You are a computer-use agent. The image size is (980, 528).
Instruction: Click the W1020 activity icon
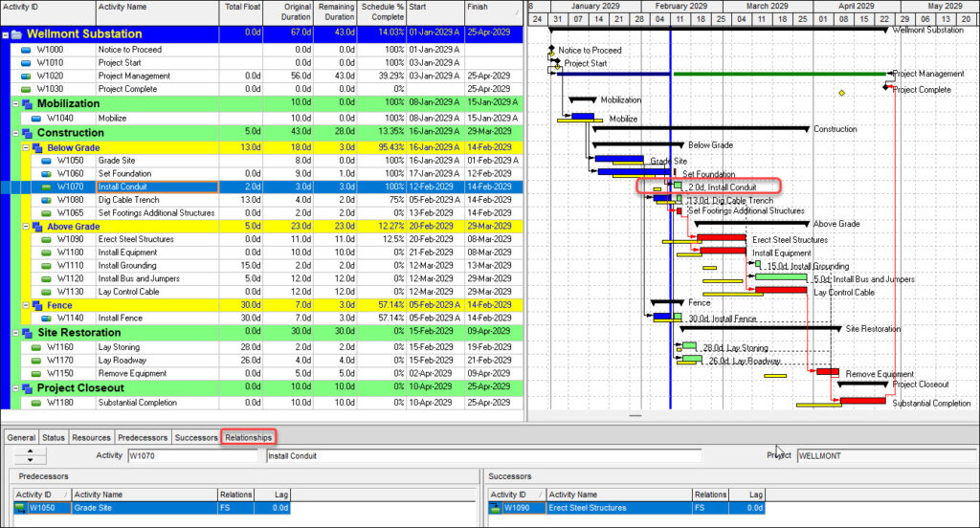click(x=26, y=77)
